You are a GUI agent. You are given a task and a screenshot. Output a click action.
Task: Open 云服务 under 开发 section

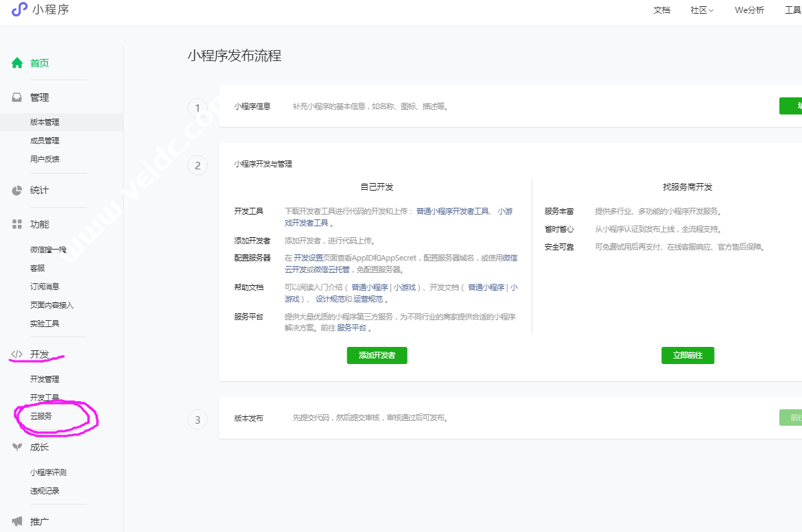(x=41, y=416)
